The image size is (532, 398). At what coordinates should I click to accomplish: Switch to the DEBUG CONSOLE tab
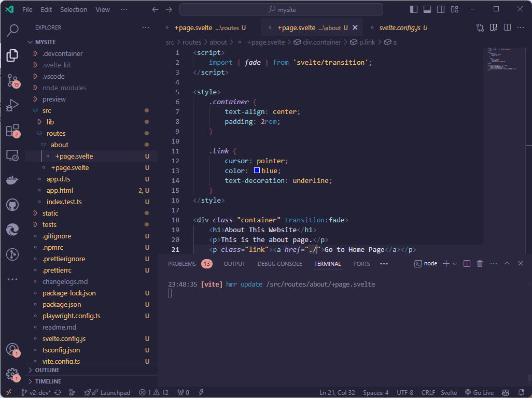point(279,264)
